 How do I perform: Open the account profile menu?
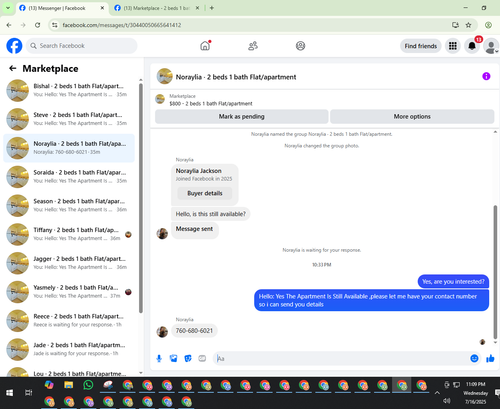coord(491,46)
